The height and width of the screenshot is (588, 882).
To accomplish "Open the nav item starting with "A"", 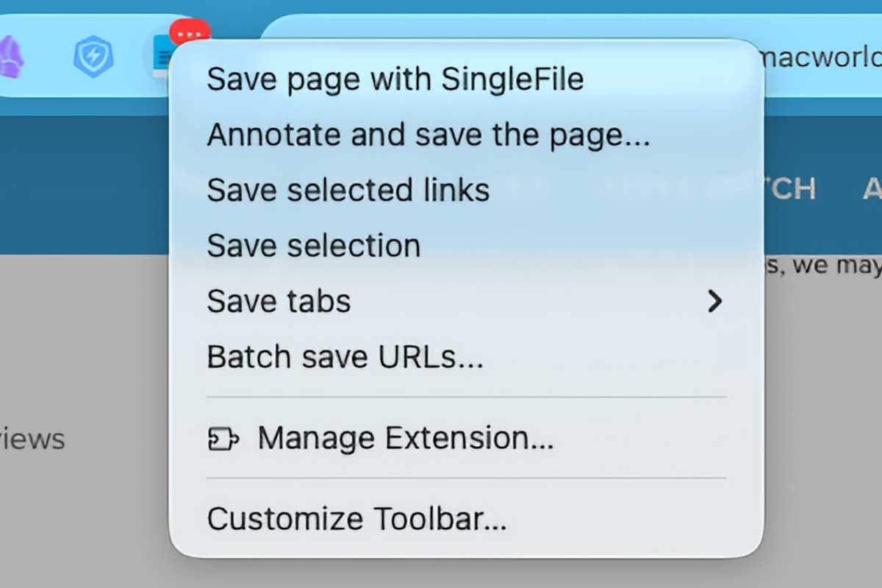I will click(872, 189).
